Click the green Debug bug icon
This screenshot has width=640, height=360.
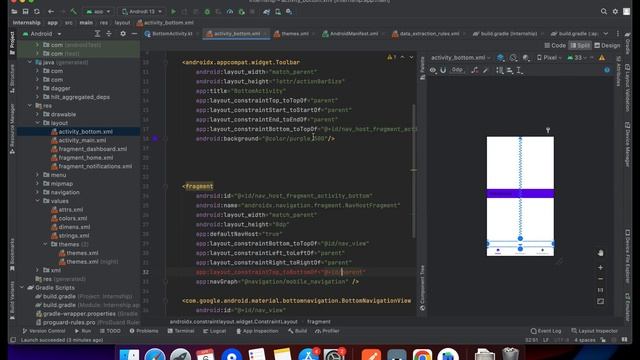coord(207,12)
